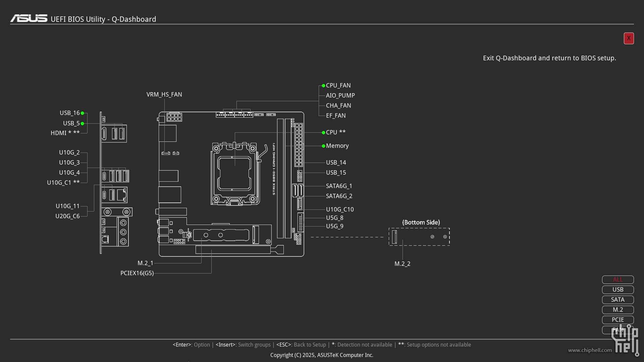Click the WiFi antenna connectors on rear I/O
This screenshot has width=644, height=362.
pyautogui.click(x=117, y=212)
